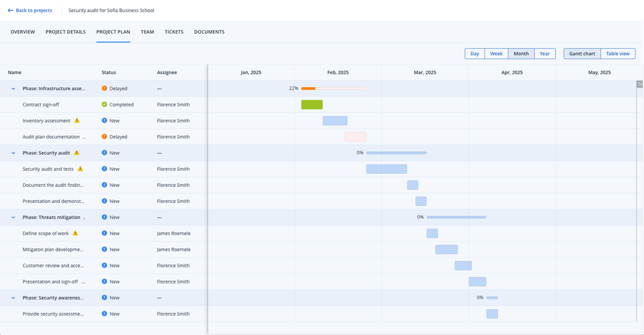The image size is (644, 335).
Task: Click the Security audit phase 0% progress bar
Action: click(396, 153)
